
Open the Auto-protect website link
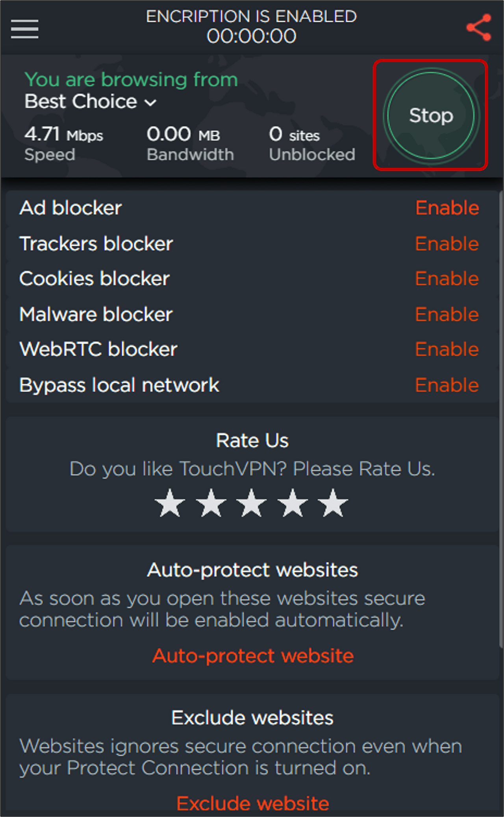[253, 656]
